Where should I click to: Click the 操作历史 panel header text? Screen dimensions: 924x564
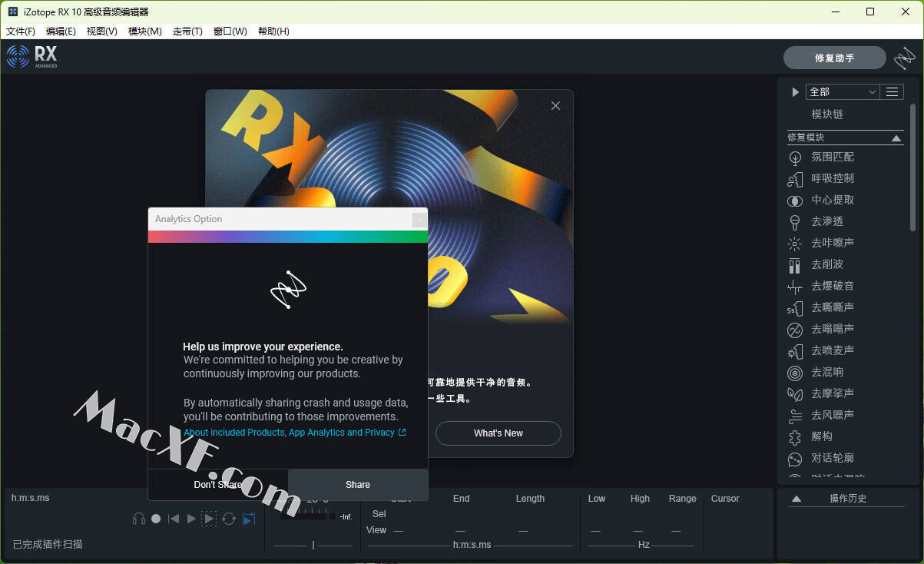pos(848,499)
